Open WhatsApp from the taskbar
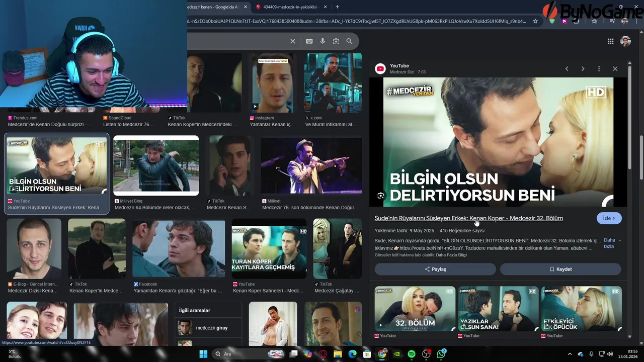Viewport: 644px width, 362px height. pyautogui.click(x=441, y=354)
